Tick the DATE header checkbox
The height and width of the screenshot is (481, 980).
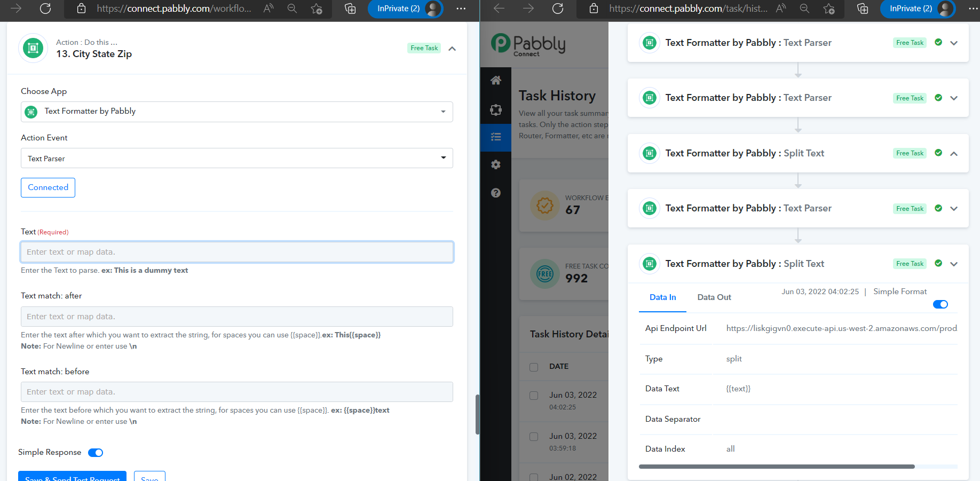(x=534, y=367)
